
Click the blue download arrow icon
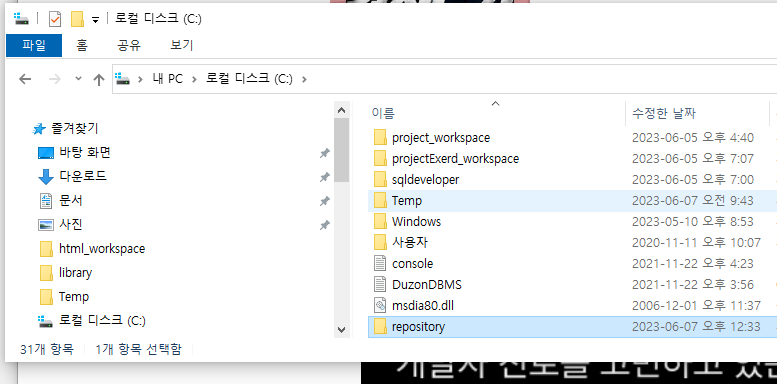pyautogui.click(x=46, y=176)
